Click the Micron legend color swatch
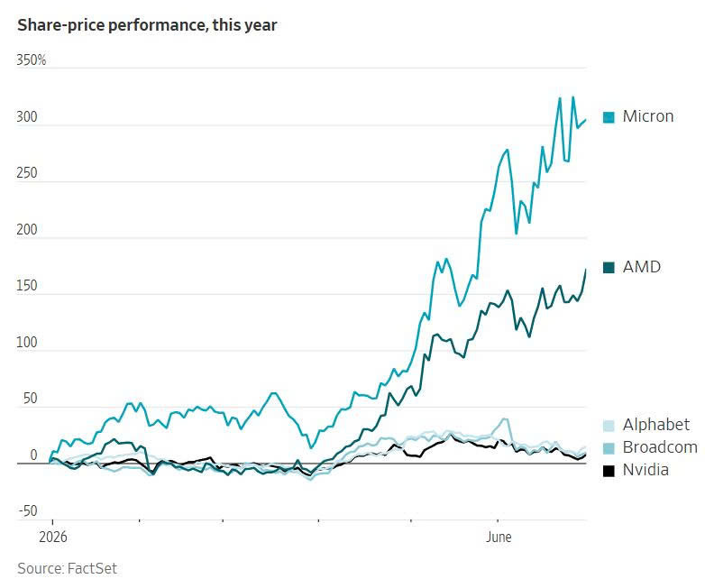Image resolution: width=705 pixels, height=588 pixels. coord(609,117)
